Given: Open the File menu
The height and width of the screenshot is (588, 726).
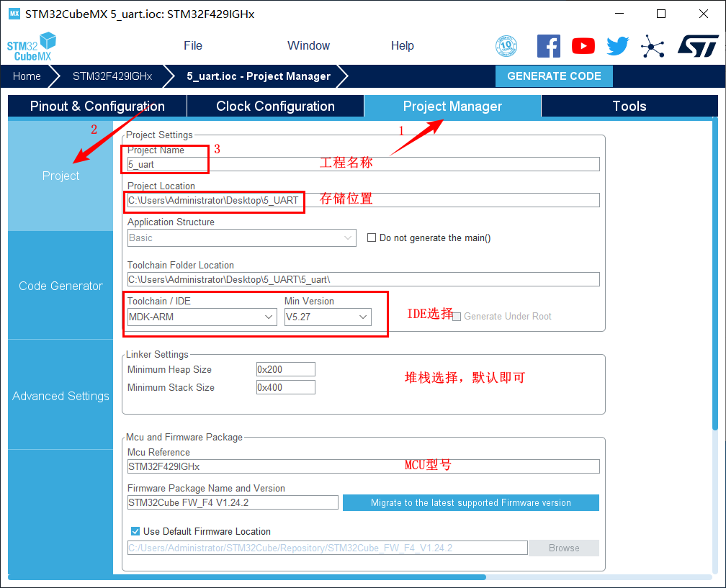Looking at the screenshot, I should pyautogui.click(x=193, y=45).
